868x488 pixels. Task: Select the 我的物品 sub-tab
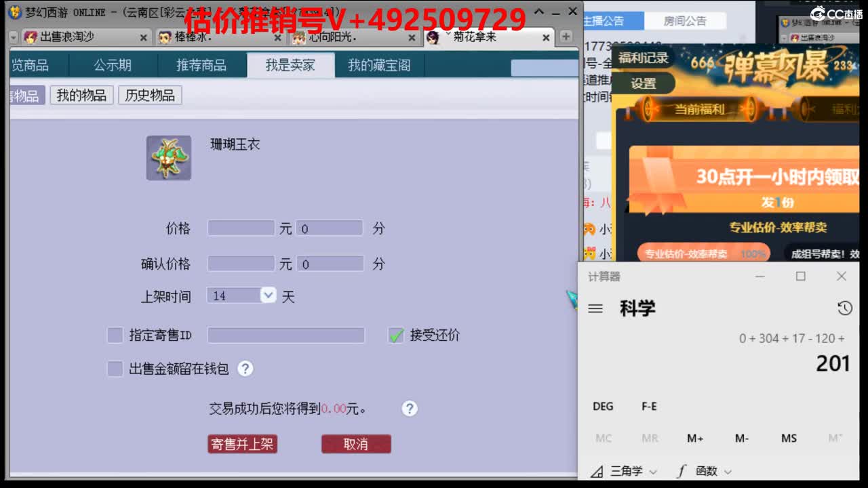pyautogui.click(x=81, y=96)
